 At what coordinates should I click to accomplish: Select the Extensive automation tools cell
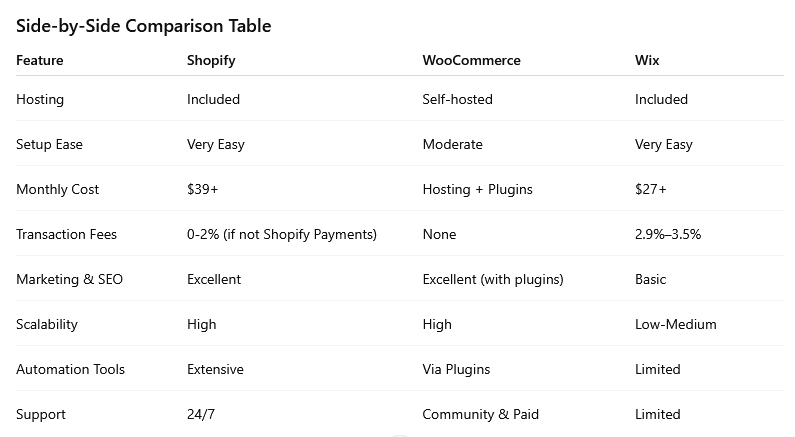(215, 369)
